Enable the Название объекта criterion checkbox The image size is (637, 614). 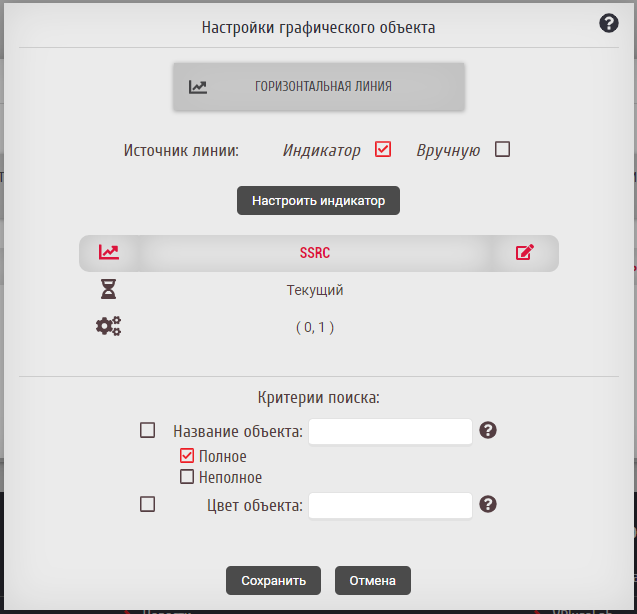pos(148,430)
